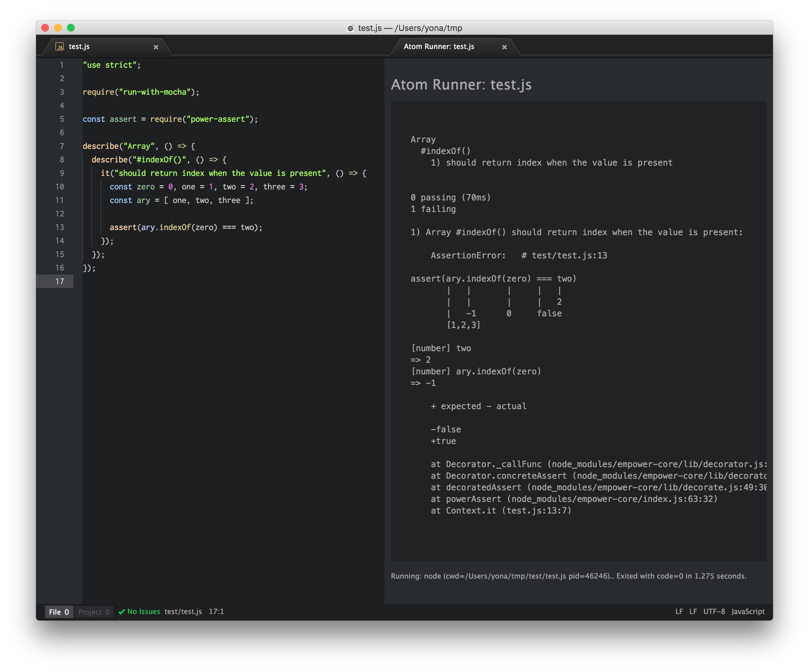The height and width of the screenshot is (672, 809).
Task: Click line number 13 in the gutter
Action: click(59, 227)
